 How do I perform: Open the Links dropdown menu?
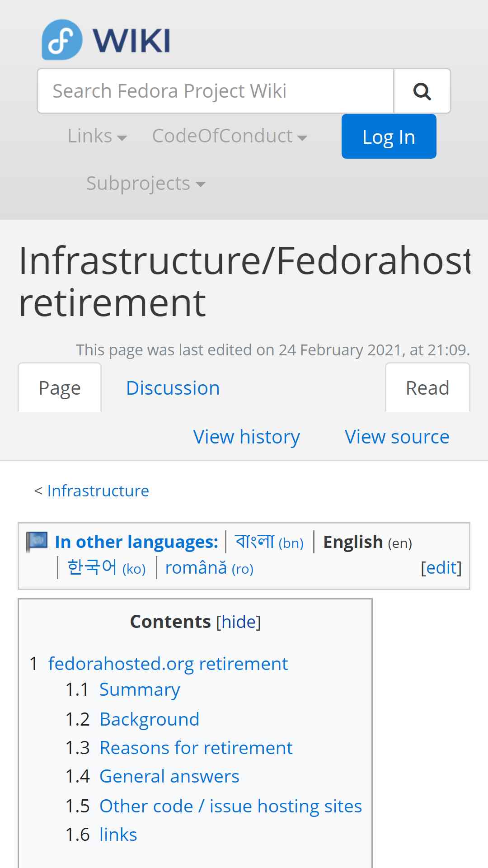(97, 136)
